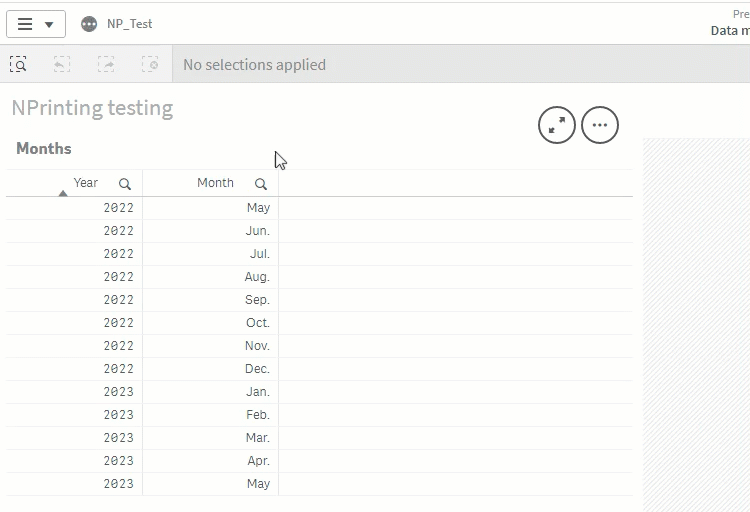Sort table by Month column header

[x=215, y=183]
